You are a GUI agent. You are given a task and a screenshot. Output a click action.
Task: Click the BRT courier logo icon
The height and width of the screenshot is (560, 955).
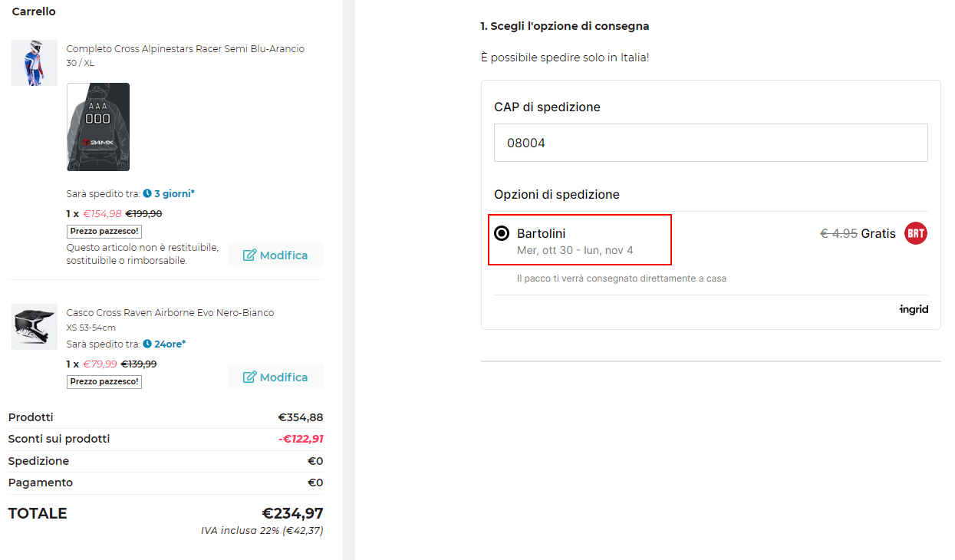pyautogui.click(x=916, y=233)
